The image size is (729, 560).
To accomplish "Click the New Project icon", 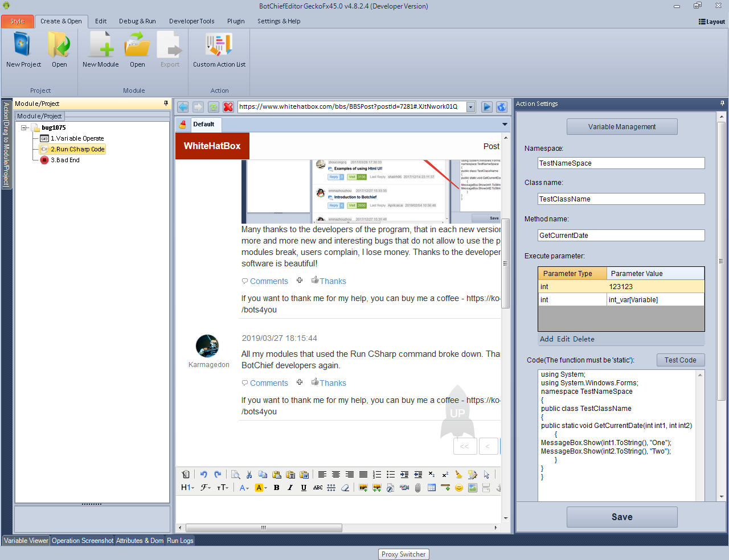I will point(23,46).
